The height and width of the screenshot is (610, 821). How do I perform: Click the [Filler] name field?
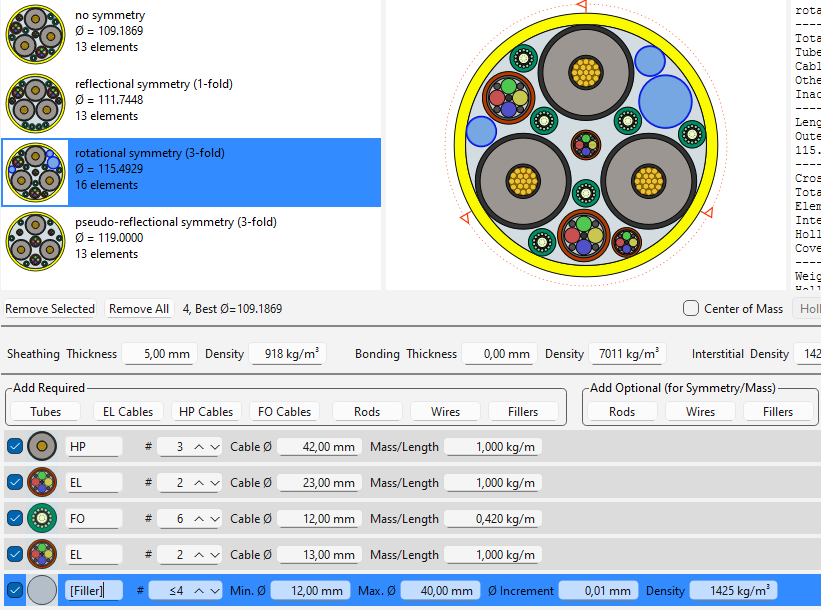(x=94, y=591)
